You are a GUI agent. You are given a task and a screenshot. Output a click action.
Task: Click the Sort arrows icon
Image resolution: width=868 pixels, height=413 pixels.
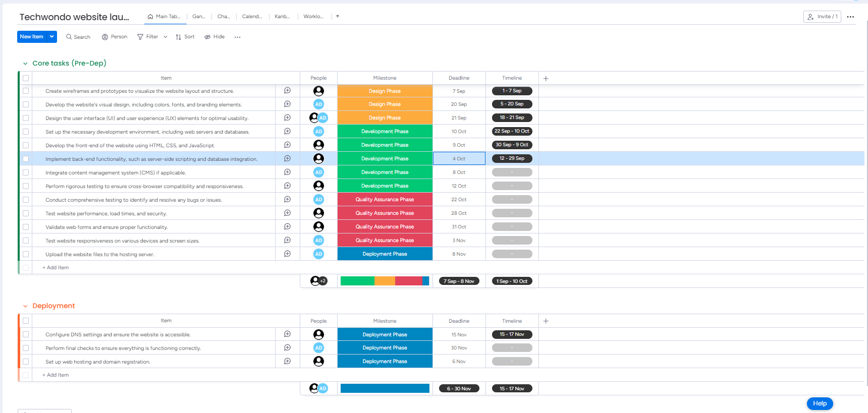[178, 37]
